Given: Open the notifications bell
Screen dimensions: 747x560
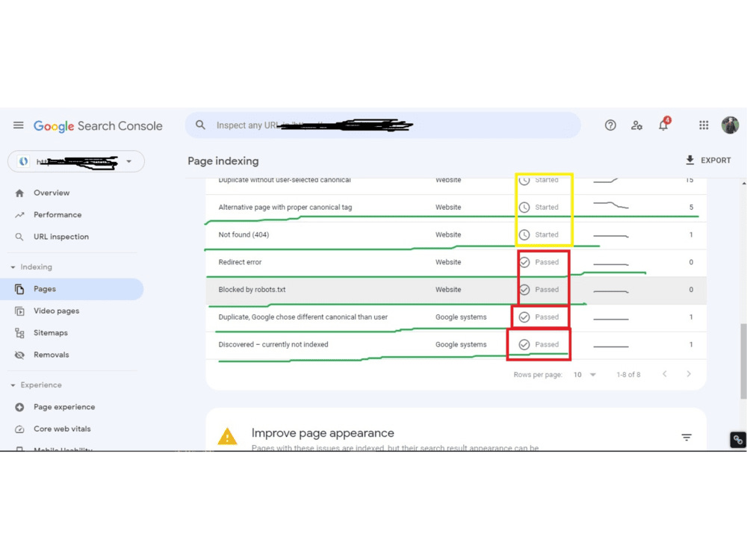Looking at the screenshot, I should 663,125.
